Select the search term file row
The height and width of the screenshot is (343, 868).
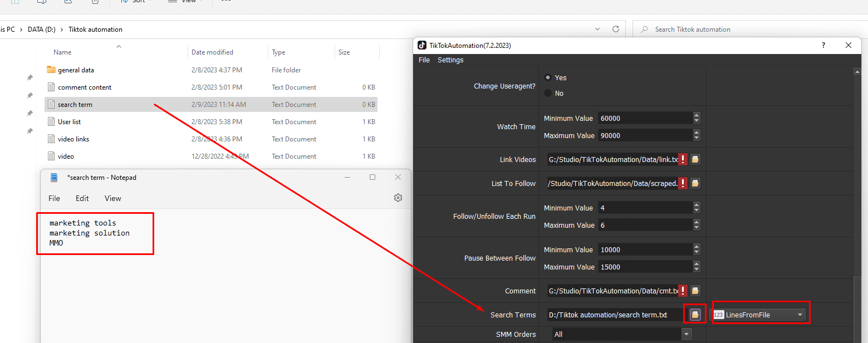(x=210, y=105)
